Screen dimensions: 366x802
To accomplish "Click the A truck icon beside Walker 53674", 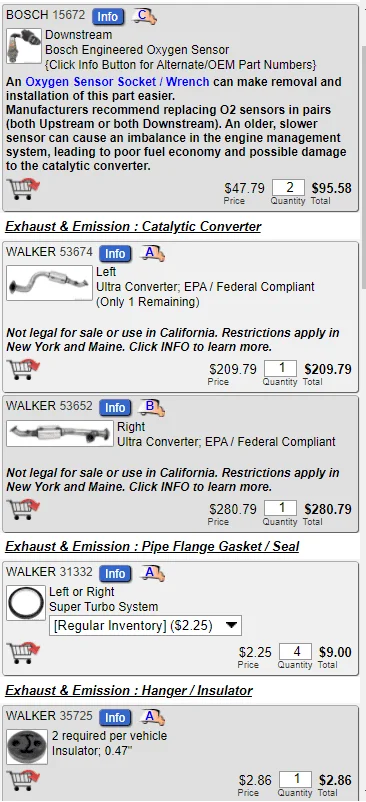I will 152,253.
